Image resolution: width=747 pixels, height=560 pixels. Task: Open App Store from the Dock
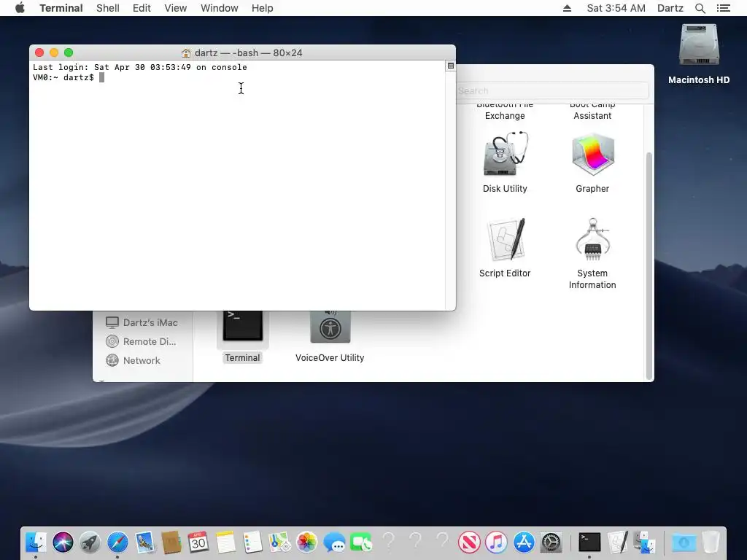coord(524,542)
